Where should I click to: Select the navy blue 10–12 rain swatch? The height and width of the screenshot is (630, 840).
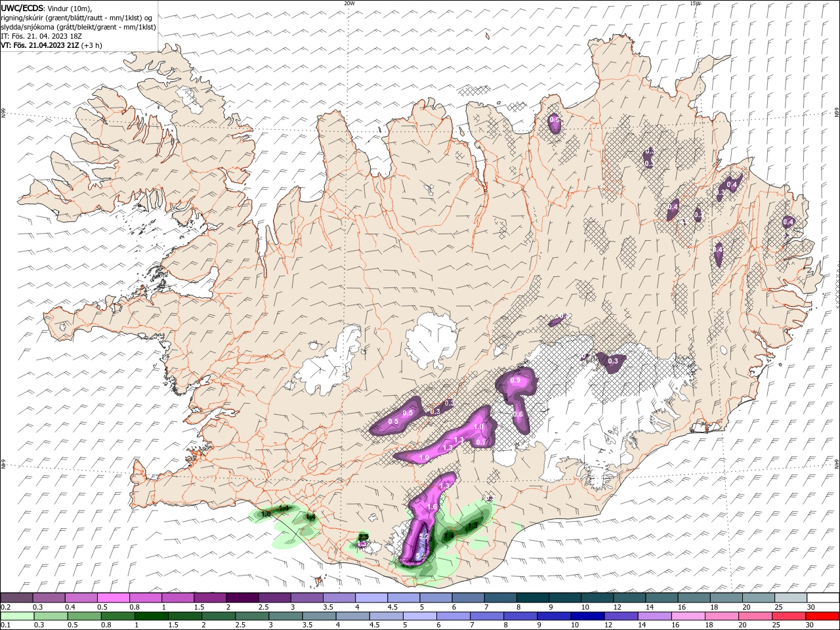click(587, 616)
